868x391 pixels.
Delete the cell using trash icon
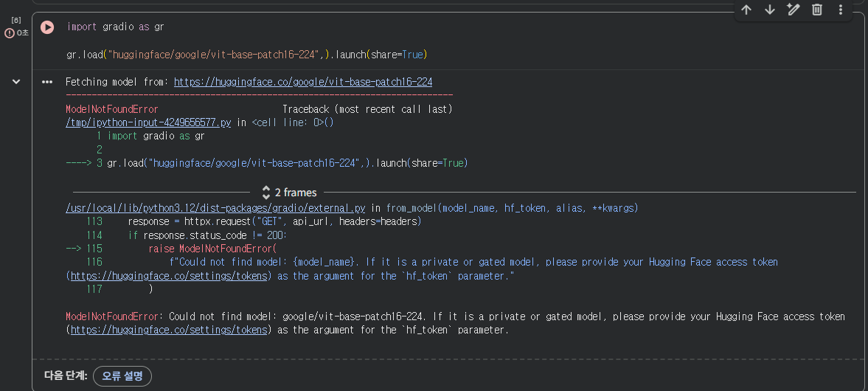(817, 10)
